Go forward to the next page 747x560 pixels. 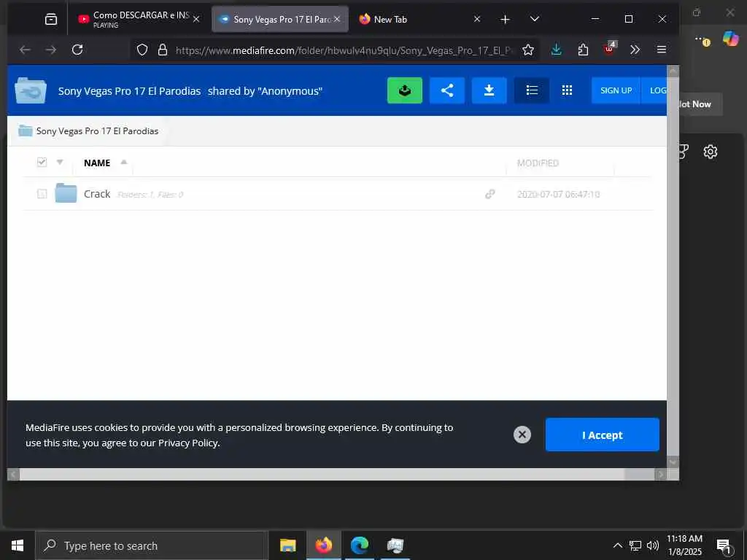[x=51, y=50]
